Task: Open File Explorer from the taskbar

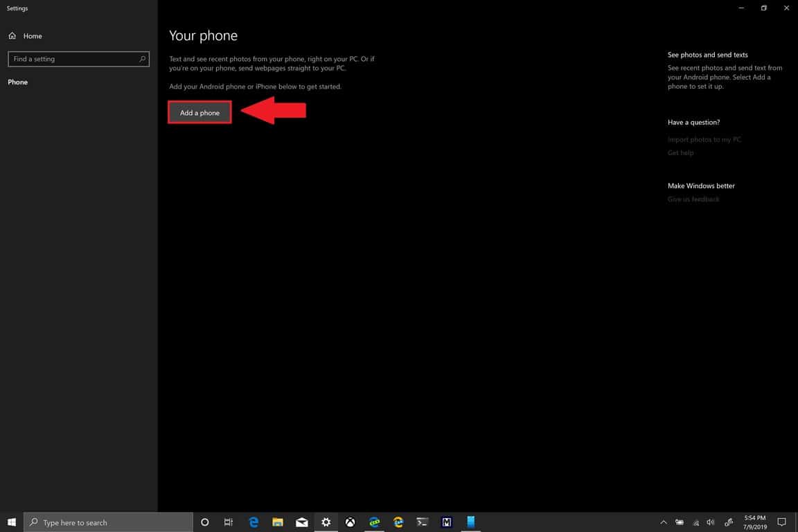Action: [278, 522]
